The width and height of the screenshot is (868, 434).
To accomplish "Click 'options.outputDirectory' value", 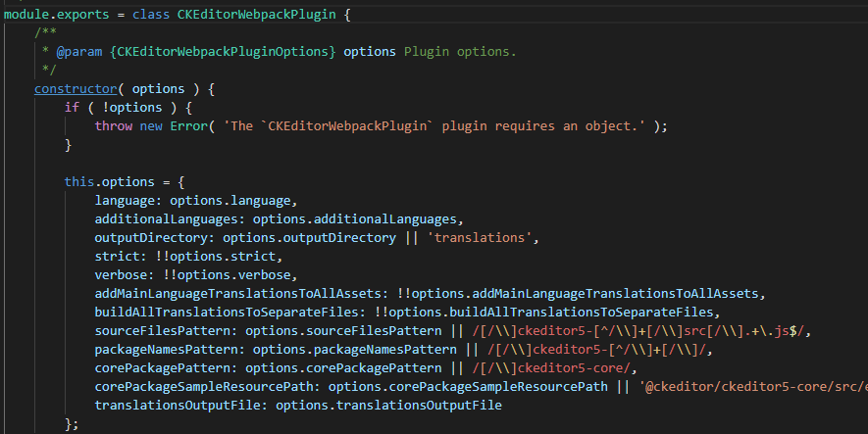I will pyautogui.click(x=310, y=238).
